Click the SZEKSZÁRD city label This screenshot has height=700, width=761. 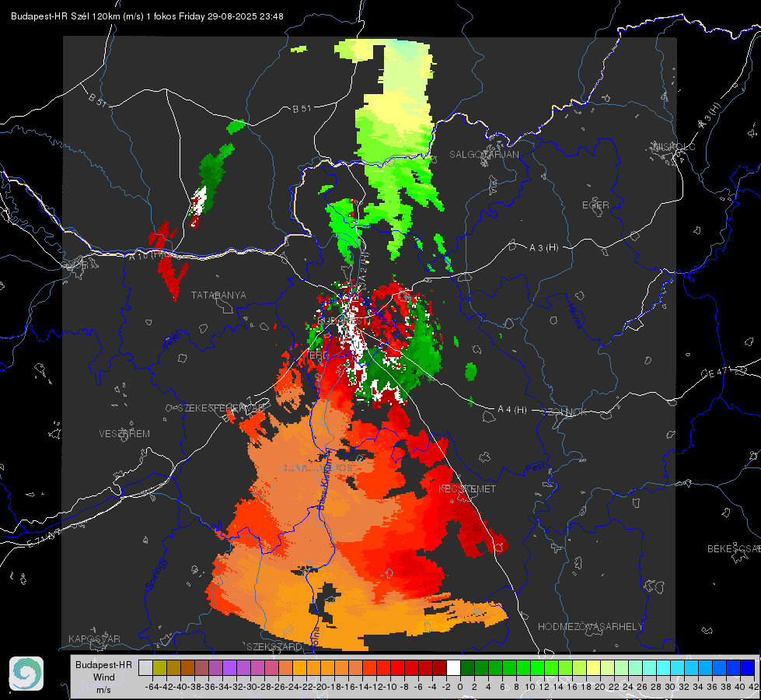pos(274,646)
